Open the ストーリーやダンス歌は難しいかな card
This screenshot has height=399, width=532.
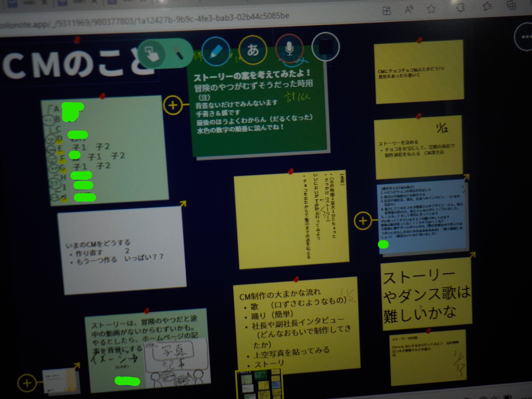[x=426, y=294]
